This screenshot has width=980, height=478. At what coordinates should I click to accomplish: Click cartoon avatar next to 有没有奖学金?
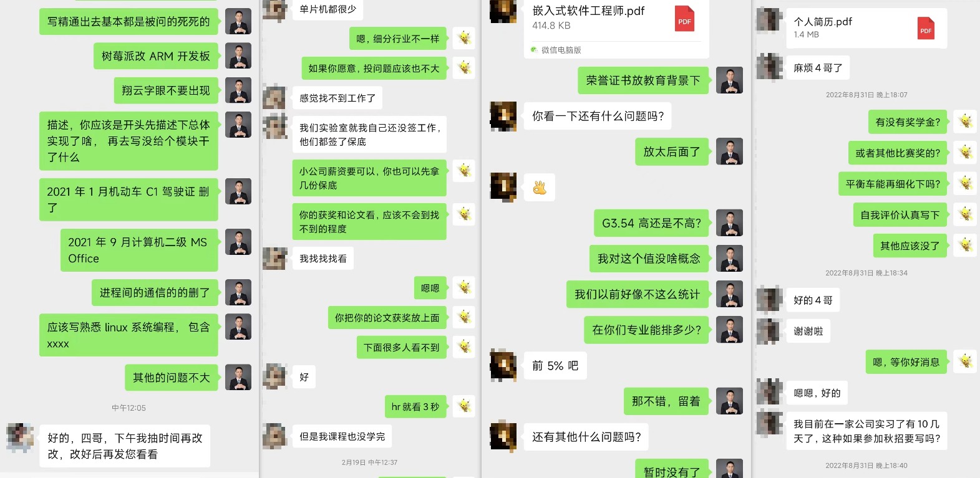point(965,122)
